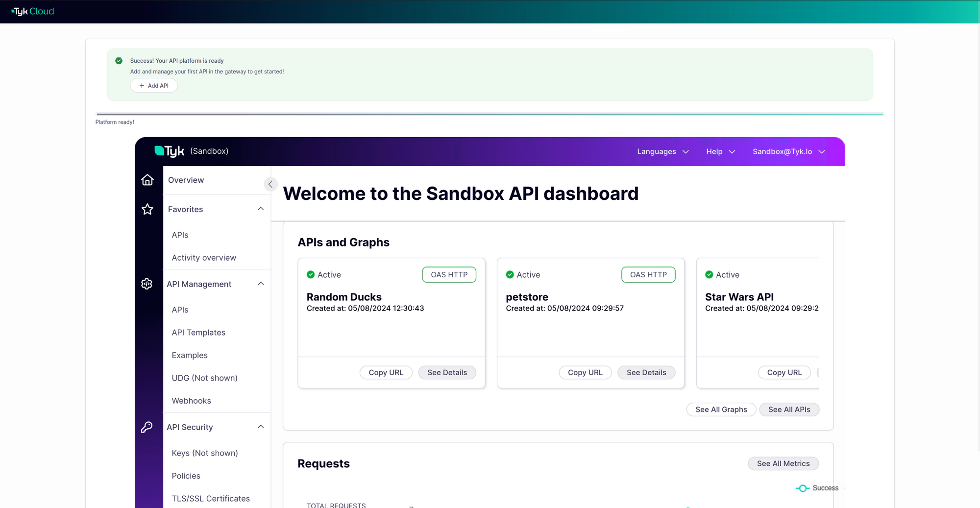This screenshot has height=508, width=980.
Task: Click Active status icon on petstore
Action: [x=510, y=275]
